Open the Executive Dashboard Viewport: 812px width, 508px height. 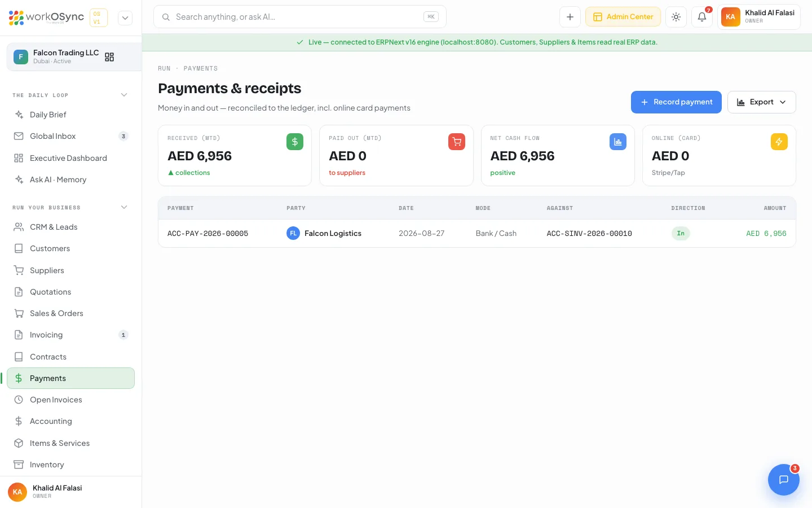point(70,158)
